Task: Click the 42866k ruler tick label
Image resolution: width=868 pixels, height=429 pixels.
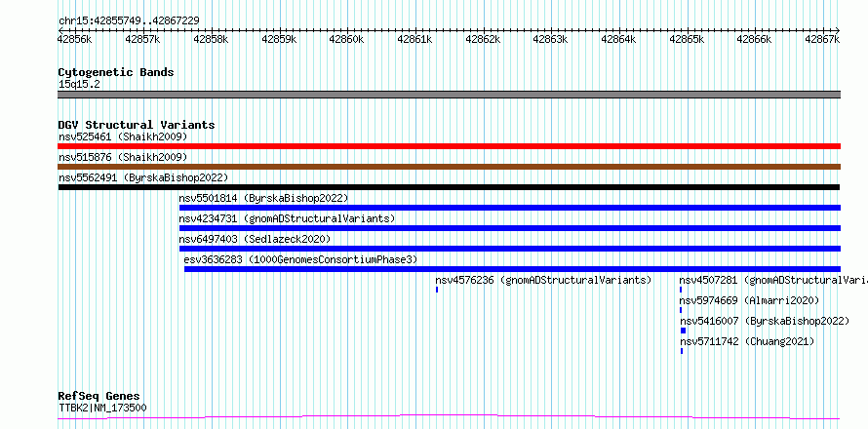Action: (754, 39)
